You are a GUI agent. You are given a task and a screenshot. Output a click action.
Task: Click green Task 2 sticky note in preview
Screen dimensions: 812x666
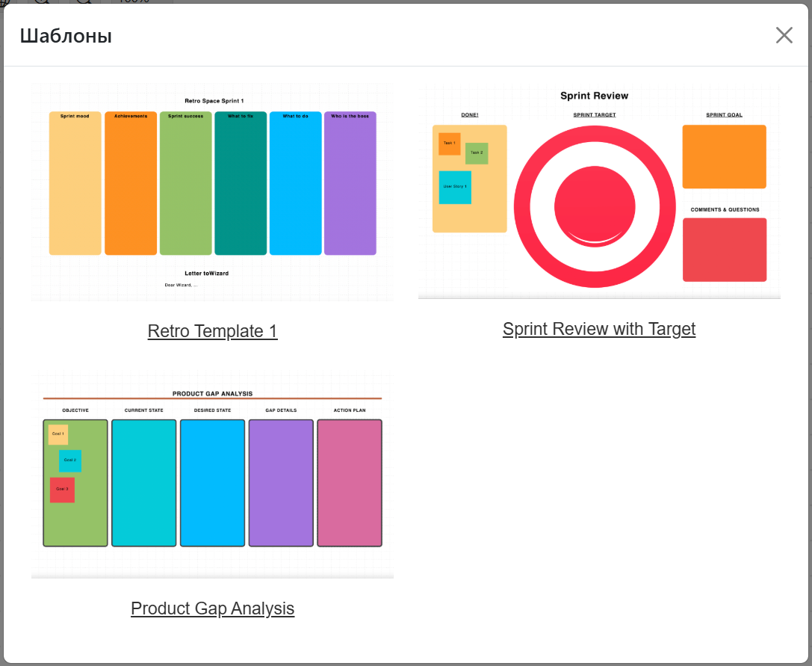pos(477,153)
